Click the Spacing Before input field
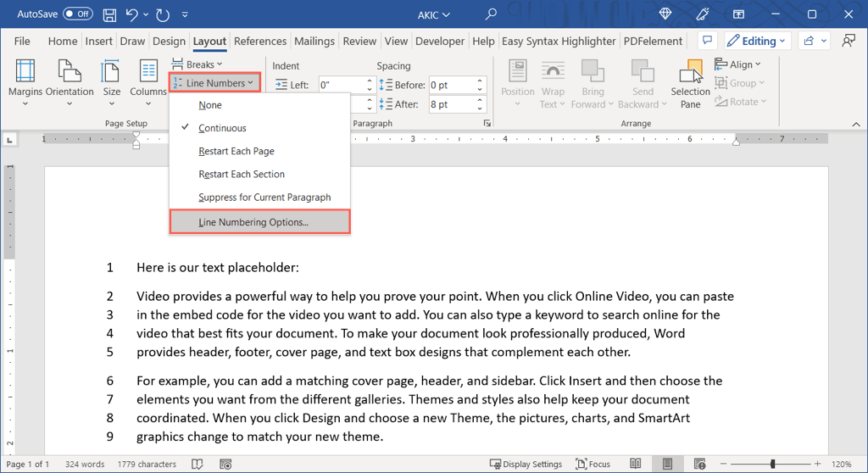 [x=451, y=85]
